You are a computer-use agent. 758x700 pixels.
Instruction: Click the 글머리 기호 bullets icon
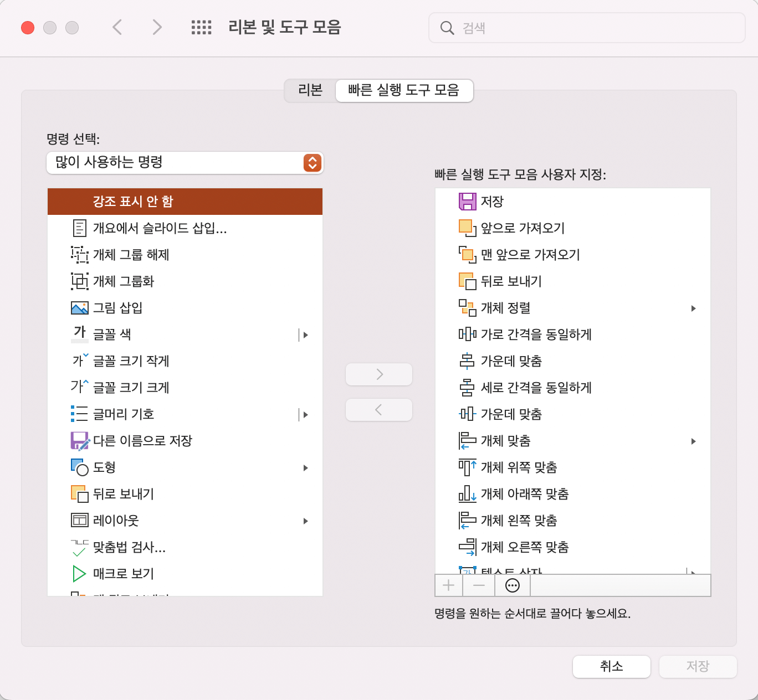79,414
